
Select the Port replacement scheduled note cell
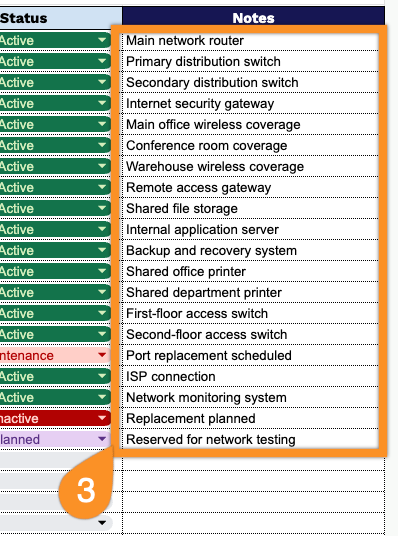tap(250, 356)
